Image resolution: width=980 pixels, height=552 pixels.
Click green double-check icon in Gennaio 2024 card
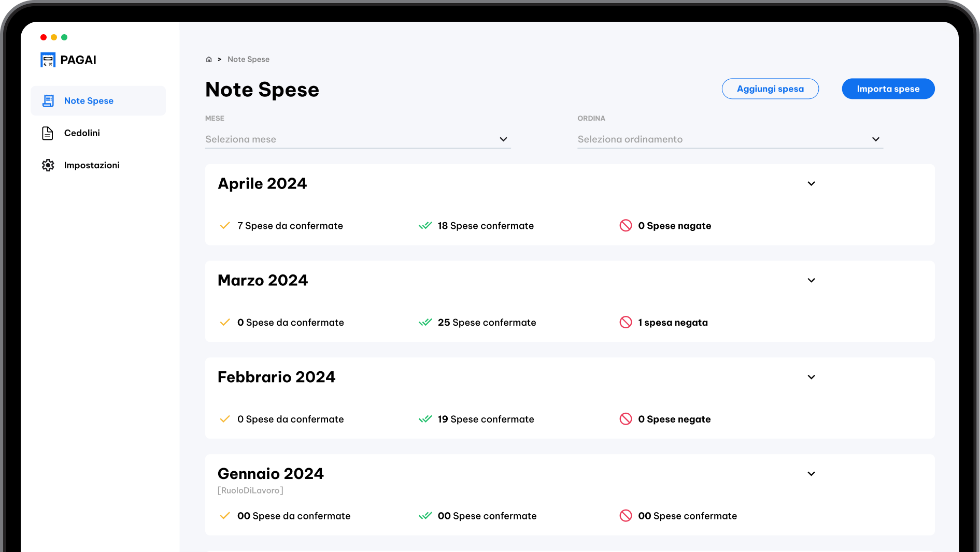425,516
